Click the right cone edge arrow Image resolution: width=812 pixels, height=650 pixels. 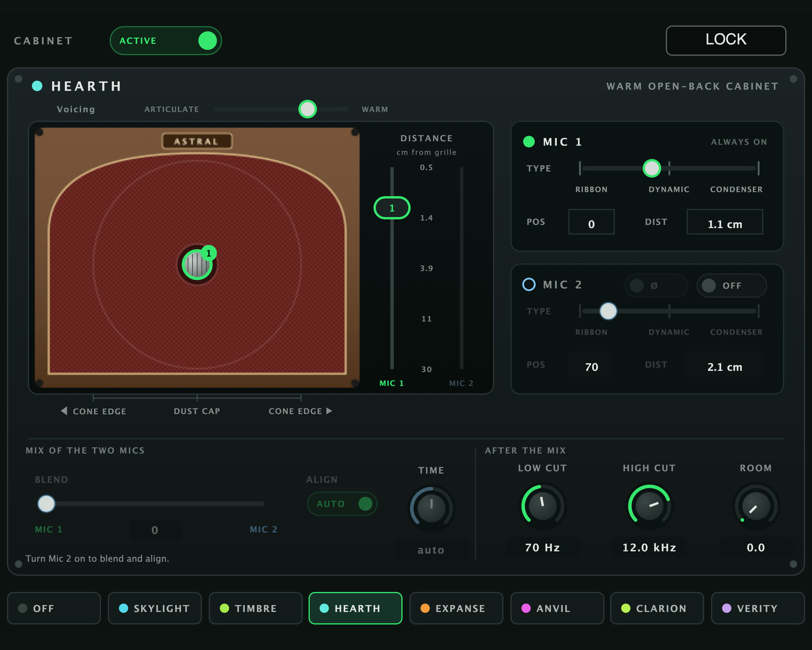[x=329, y=411]
